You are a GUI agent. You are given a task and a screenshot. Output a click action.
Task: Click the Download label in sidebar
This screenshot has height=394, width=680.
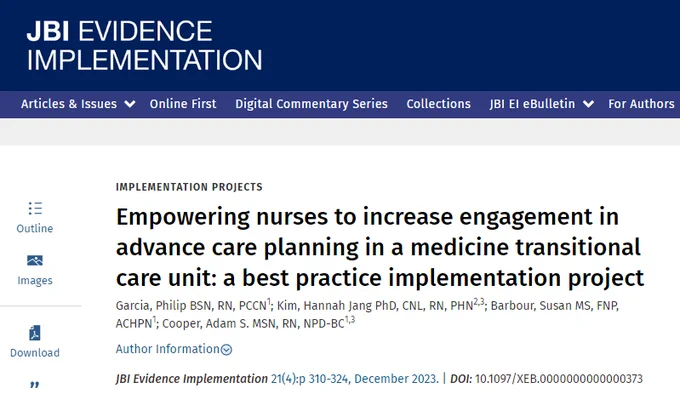[x=35, y=353]
